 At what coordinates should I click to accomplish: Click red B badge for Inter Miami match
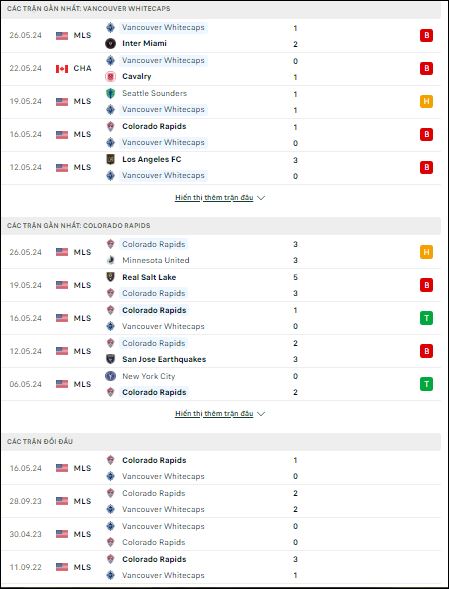click(426, 35)
